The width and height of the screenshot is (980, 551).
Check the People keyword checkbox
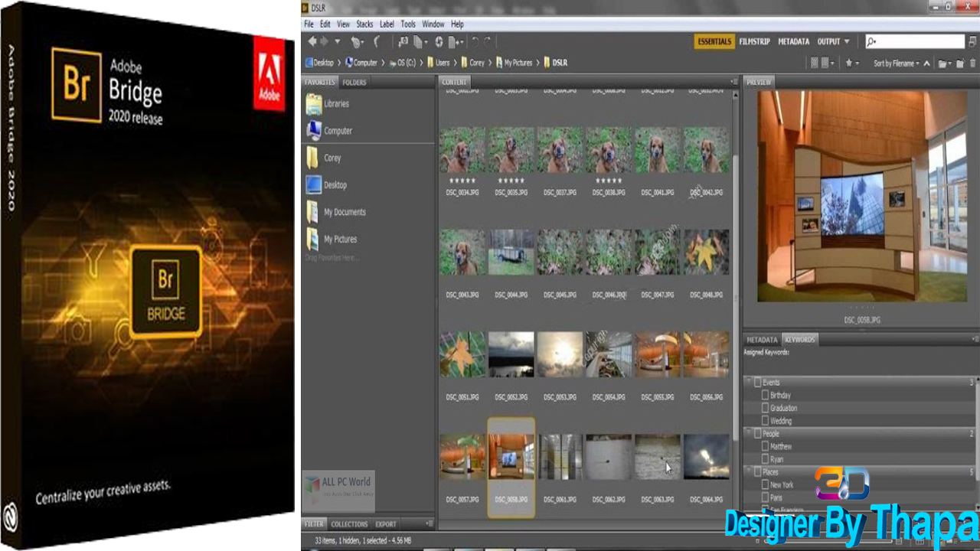pyautogui.click(x=758, y=434)
